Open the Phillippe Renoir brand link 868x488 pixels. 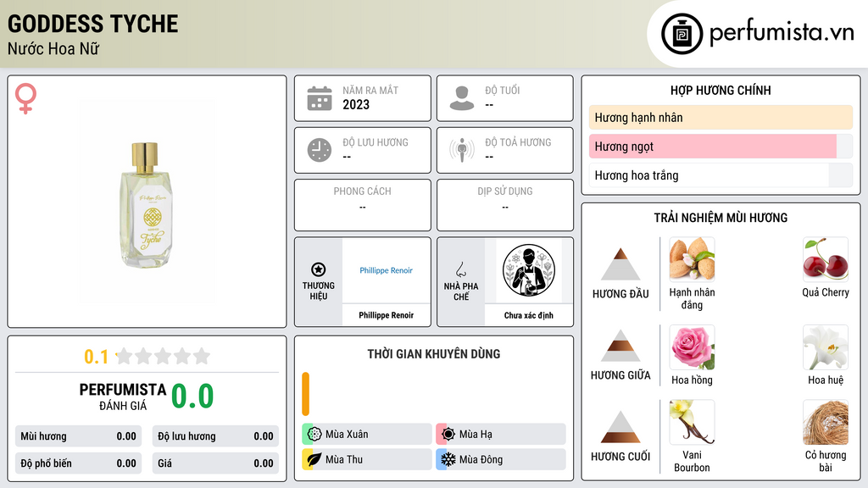(x=386, y=270)
